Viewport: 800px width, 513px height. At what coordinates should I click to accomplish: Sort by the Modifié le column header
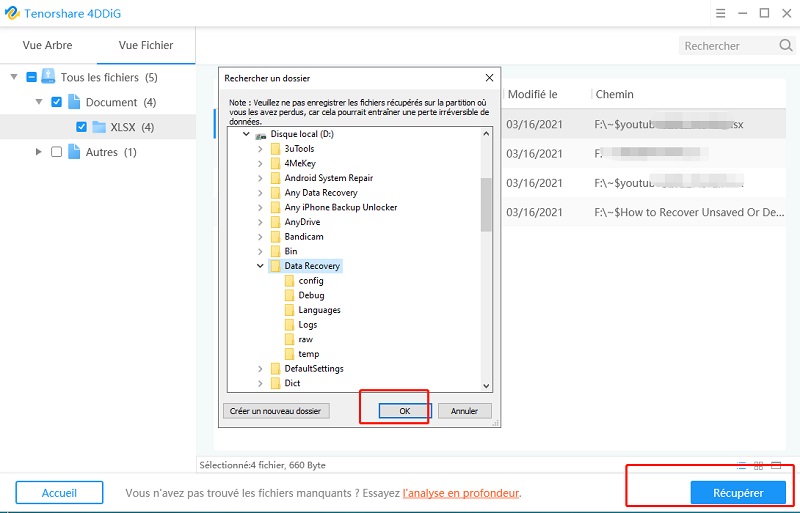533,94
